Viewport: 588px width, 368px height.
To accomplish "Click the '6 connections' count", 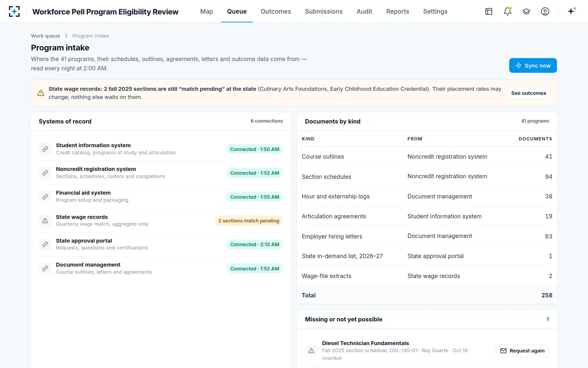I will tap(267, 121).
